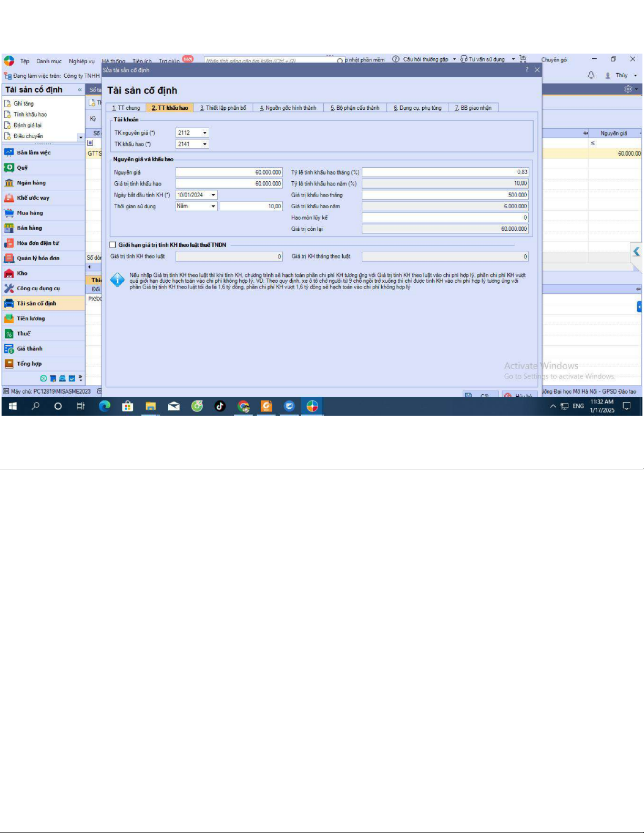This screenshot has height=833, width=644.
Task: Expand the TK khấu hao dropdown
Action: (205, 144)
